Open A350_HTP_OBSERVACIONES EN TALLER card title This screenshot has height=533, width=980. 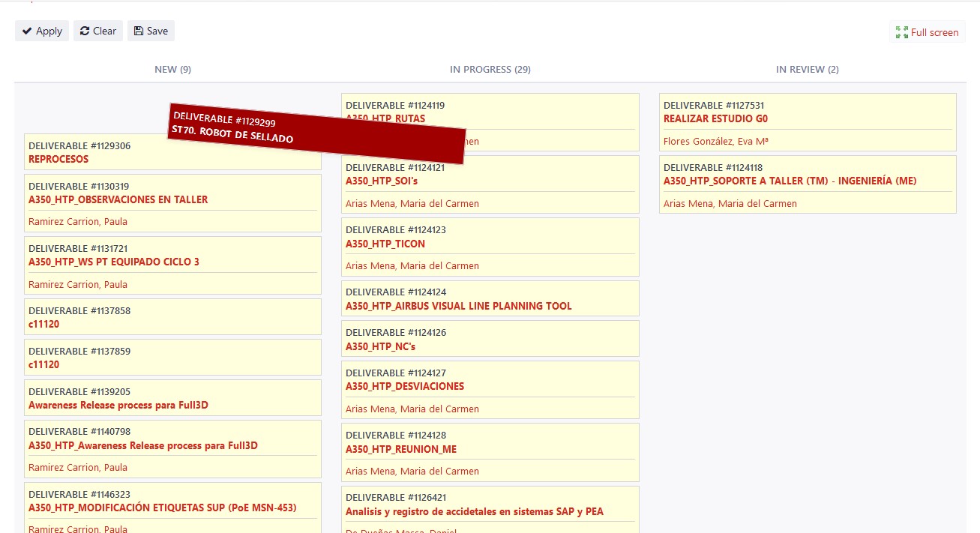click(118, 199)
